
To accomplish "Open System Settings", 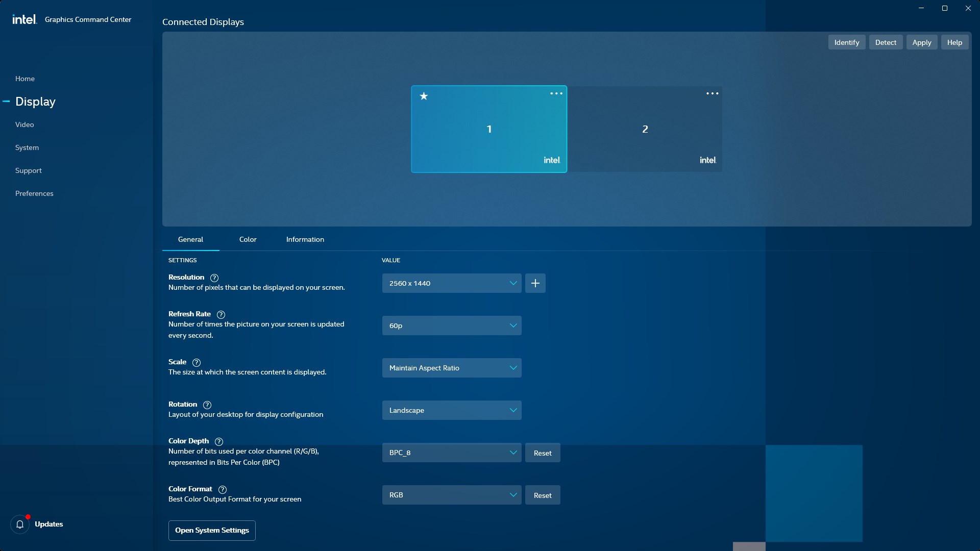I will click(x=211, y=530).
